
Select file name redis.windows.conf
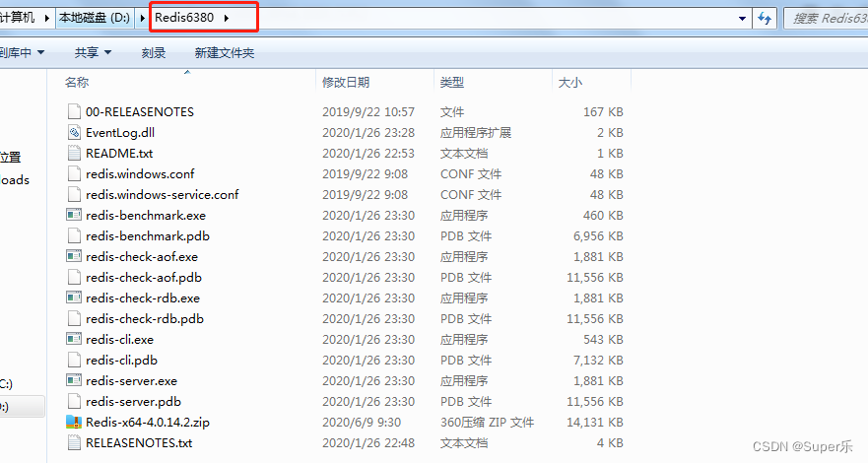(x=140, y=173)
